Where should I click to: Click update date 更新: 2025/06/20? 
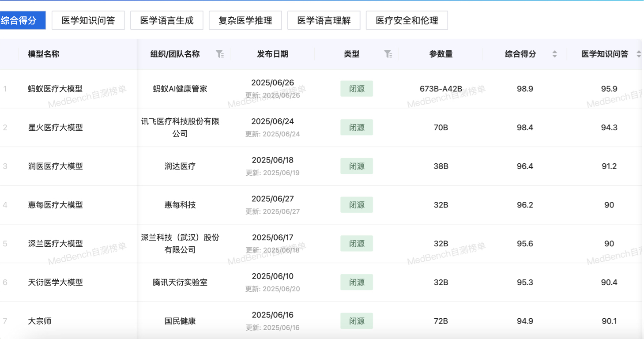(x=272, y=289)
